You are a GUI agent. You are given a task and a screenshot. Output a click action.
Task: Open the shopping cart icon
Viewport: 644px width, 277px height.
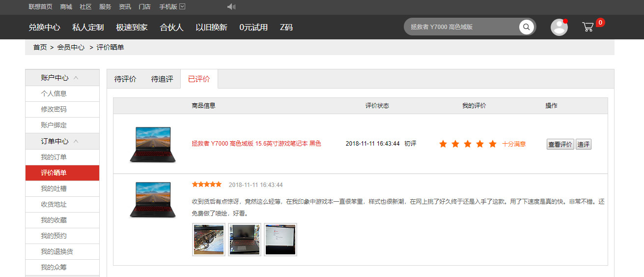point(588,27)
